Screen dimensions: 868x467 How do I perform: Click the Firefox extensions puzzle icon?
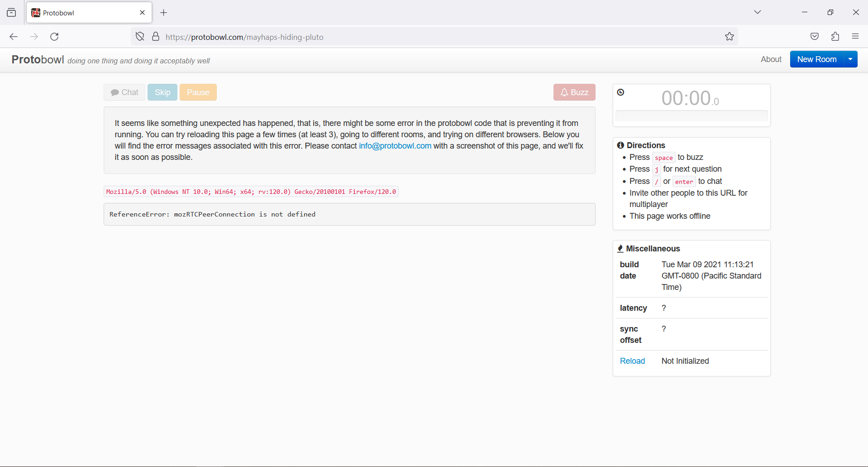coord(835,36)
